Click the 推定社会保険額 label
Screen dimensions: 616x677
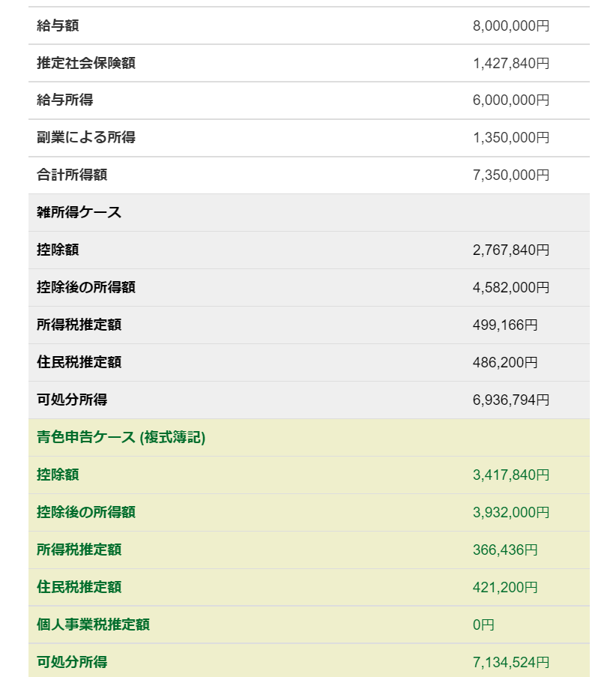pyautogui.click(x=86, y=63)
